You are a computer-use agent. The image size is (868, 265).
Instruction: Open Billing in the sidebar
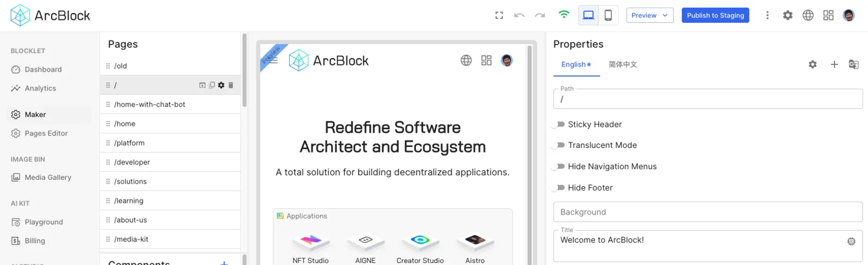point(35,241)
